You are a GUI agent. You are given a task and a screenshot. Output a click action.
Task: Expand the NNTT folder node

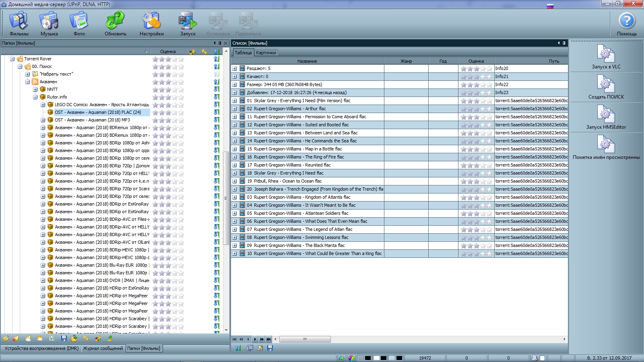point(35,89)
